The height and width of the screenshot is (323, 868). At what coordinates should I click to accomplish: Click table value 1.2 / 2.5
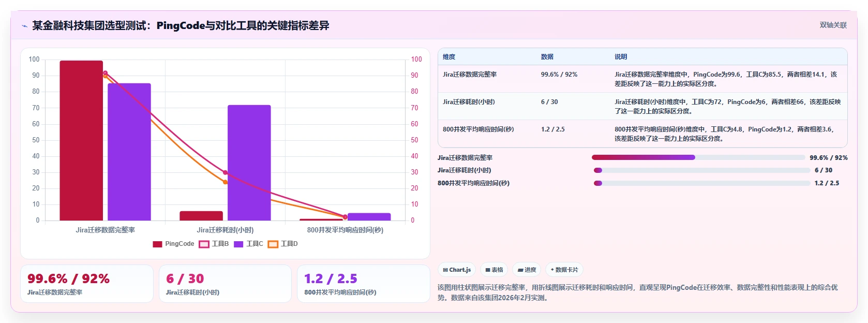coord(553,129)
